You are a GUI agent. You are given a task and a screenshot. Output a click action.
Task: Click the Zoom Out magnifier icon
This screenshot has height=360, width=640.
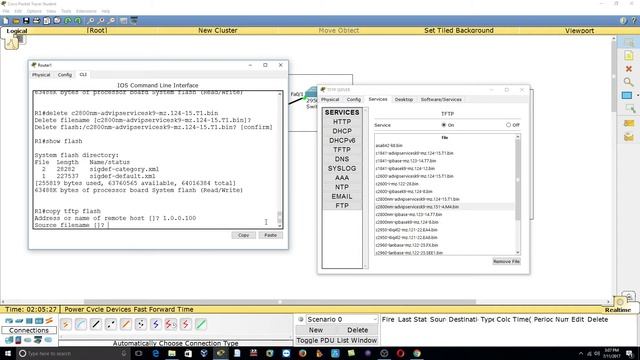(x=111, y=21)
